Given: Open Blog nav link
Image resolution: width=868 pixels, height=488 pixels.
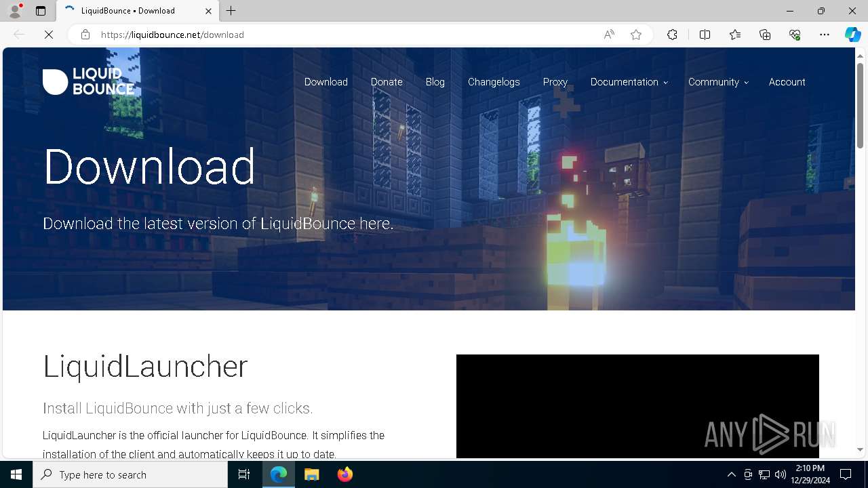Looking at the screenshot, I should click(x=435, y=82).
